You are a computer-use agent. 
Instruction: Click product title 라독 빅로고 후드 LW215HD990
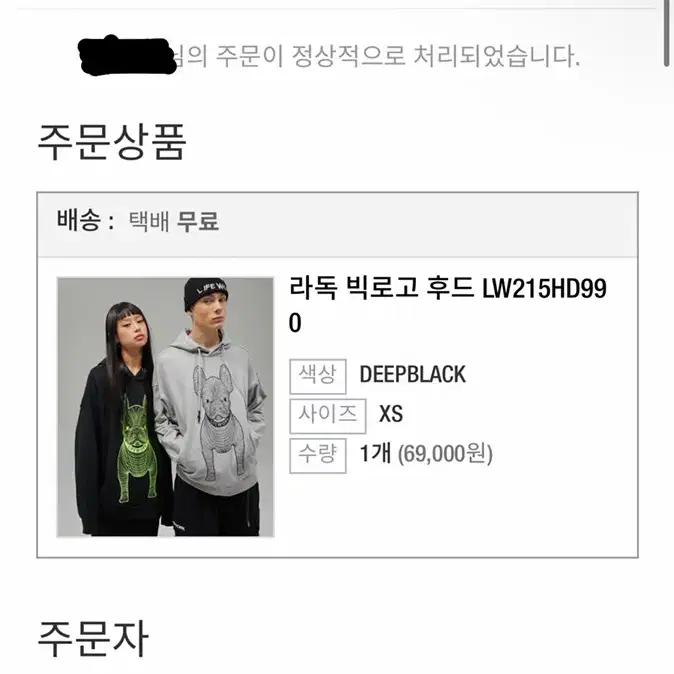(447, 305)
